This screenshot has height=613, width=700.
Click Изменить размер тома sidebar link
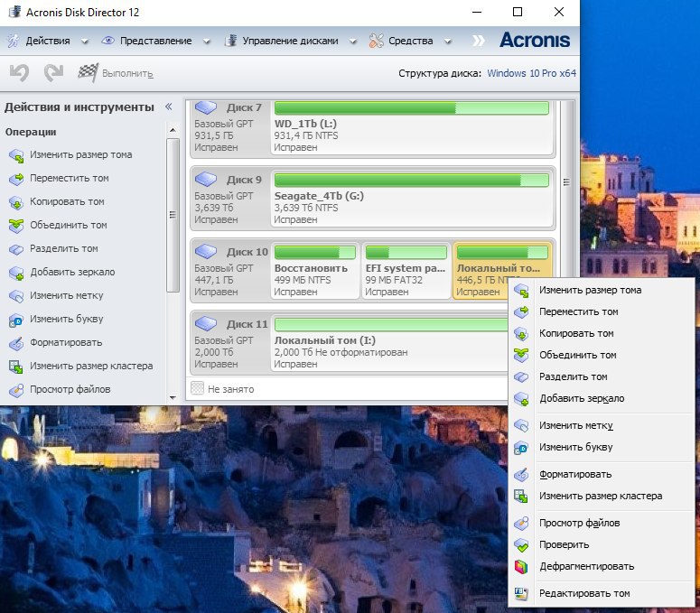(x=80, y=154)
